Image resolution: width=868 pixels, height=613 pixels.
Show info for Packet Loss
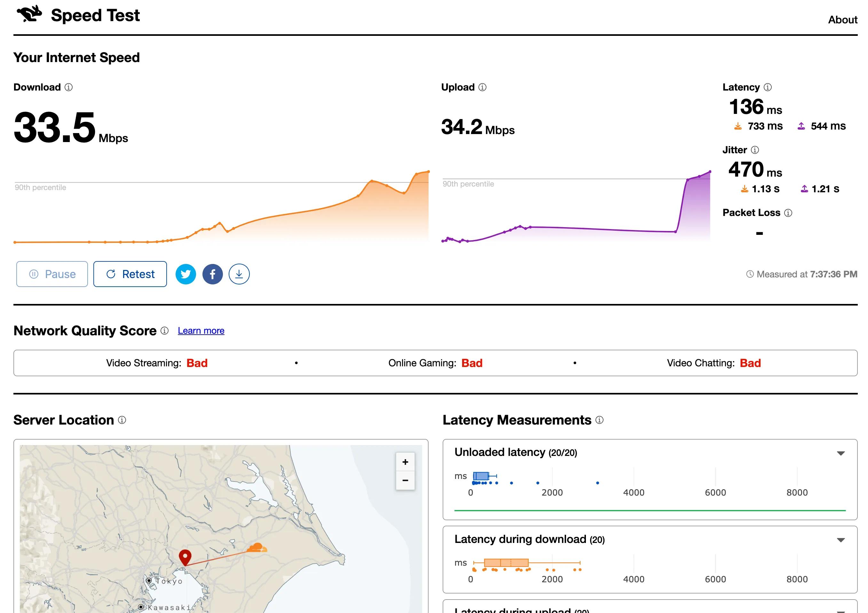click(x=788, y=213)
